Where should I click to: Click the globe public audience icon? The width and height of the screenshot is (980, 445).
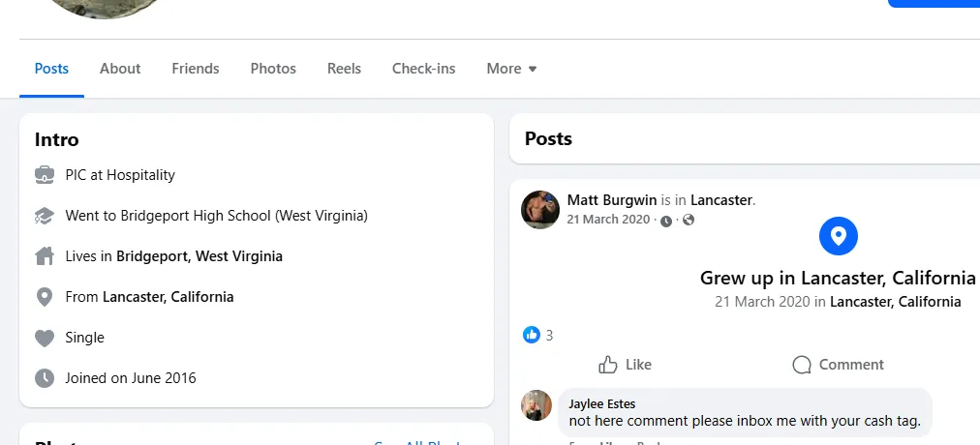tap(689, 221)
